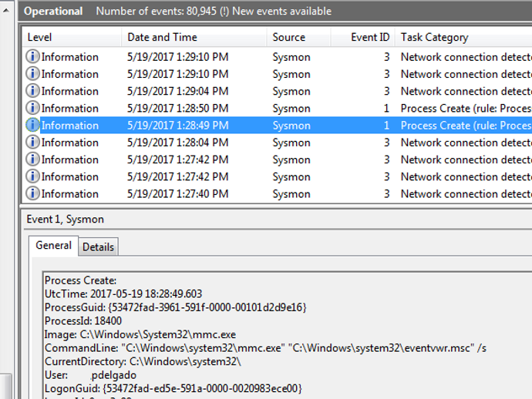
Task: Click the info icon on the 1:29:04 PM row
Action: click(x=32, y=92)
